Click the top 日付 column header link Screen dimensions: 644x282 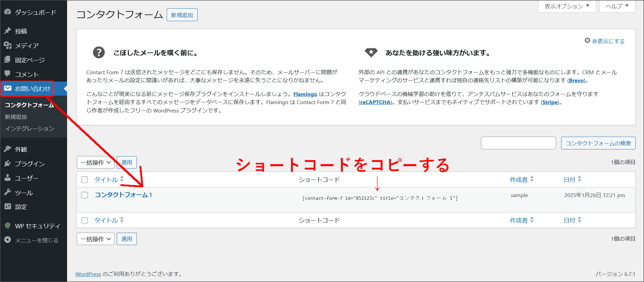coord(570,180)
